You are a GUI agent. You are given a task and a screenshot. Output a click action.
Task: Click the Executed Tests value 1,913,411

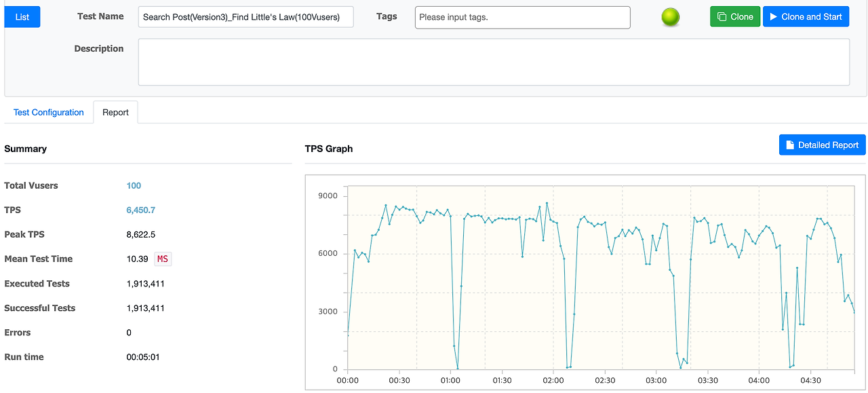(146, 284)
